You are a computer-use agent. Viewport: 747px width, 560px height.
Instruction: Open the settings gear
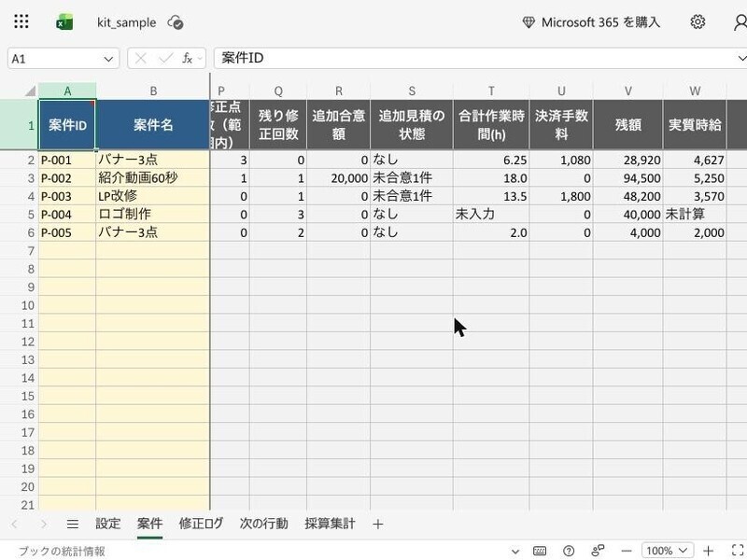click(x=698, y=21)
